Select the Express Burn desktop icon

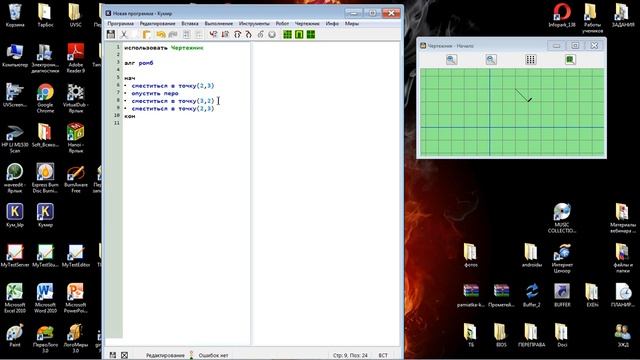45,178
